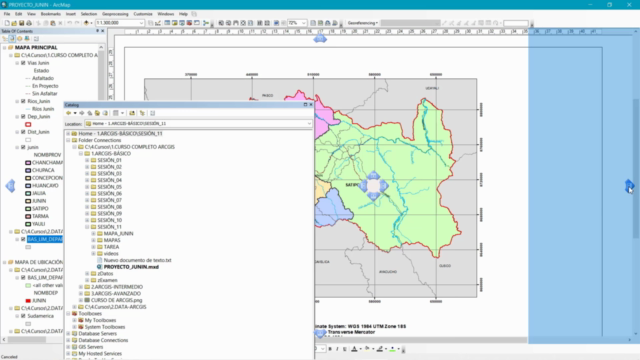Open the ModelBuilder window icon
This screenshot has width=640, height=360.
click(x=206, y=23)
